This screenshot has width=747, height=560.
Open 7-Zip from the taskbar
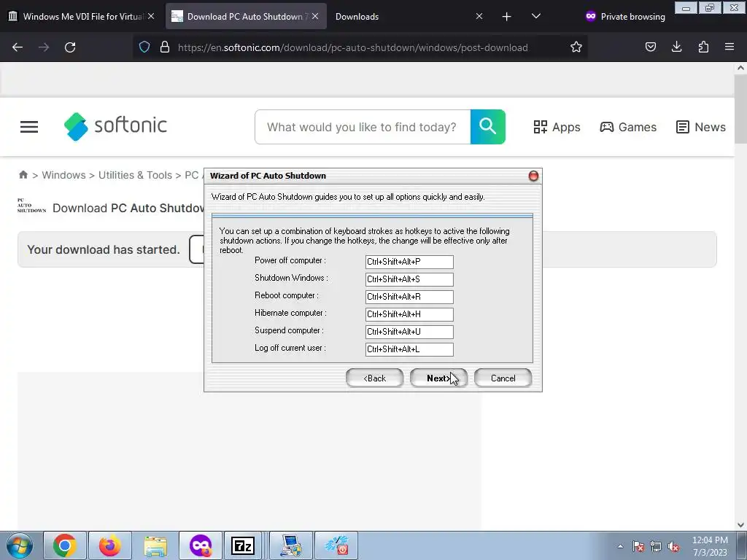[x=243, y=545]
